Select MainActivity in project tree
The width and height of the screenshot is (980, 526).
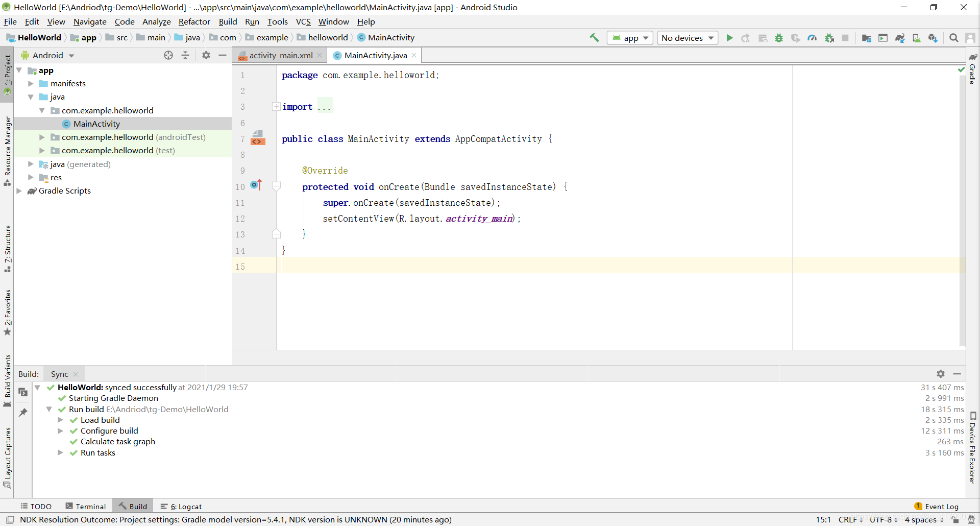click(x=96, y=124)
